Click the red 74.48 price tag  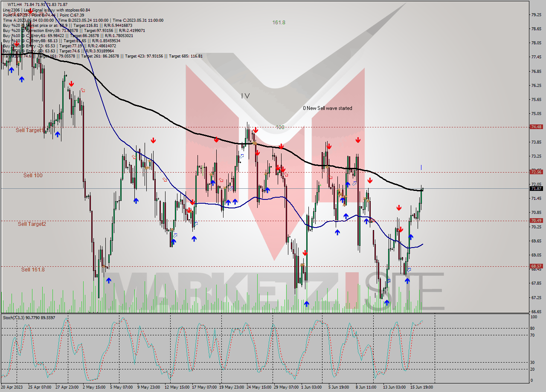pyautogui.click(x=536, y=127)
